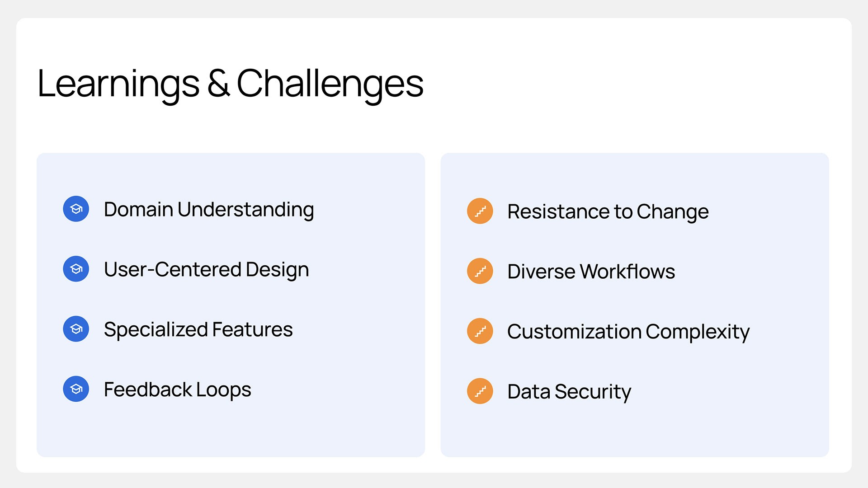Select the Domain Understanding text
Image resolution: width=868 pixels, height=488 pixels.
(x=209, y=210)
